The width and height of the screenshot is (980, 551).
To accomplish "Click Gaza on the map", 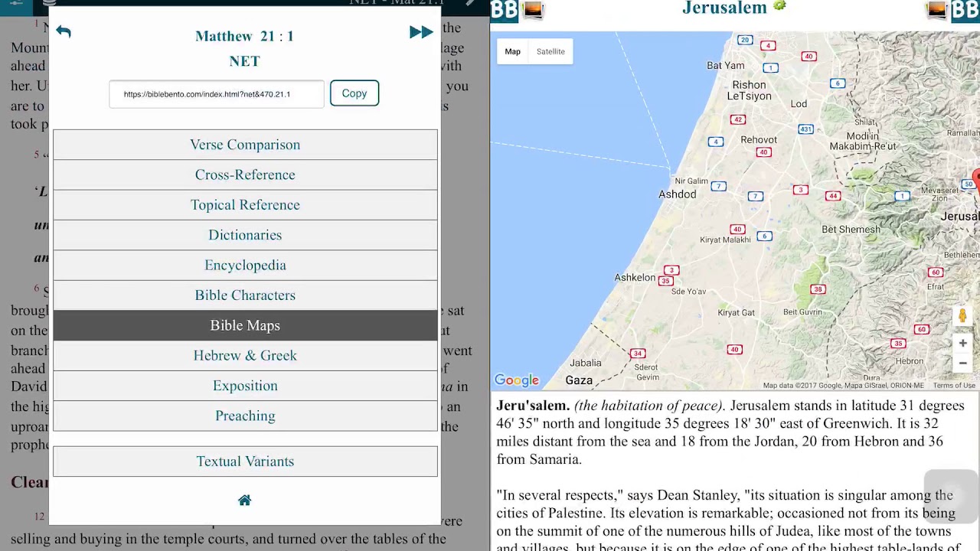I will [579, 380].
